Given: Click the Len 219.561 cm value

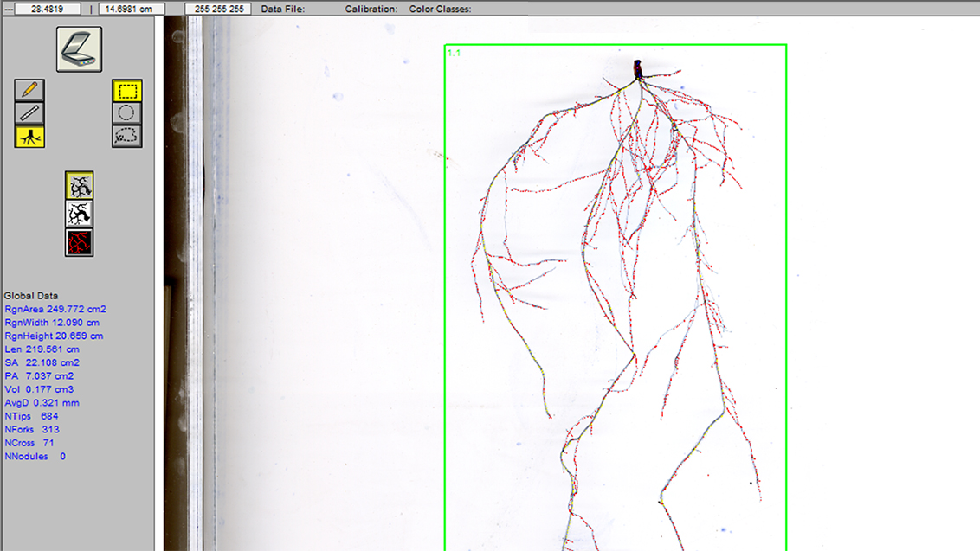Looking at the screenshot, I should pos(42,349).
